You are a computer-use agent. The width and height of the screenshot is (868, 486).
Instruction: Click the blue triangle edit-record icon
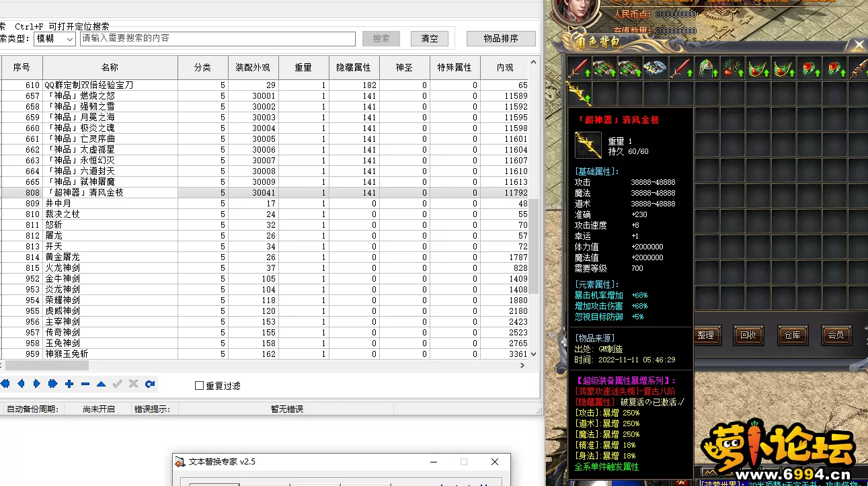pos(101,384)
